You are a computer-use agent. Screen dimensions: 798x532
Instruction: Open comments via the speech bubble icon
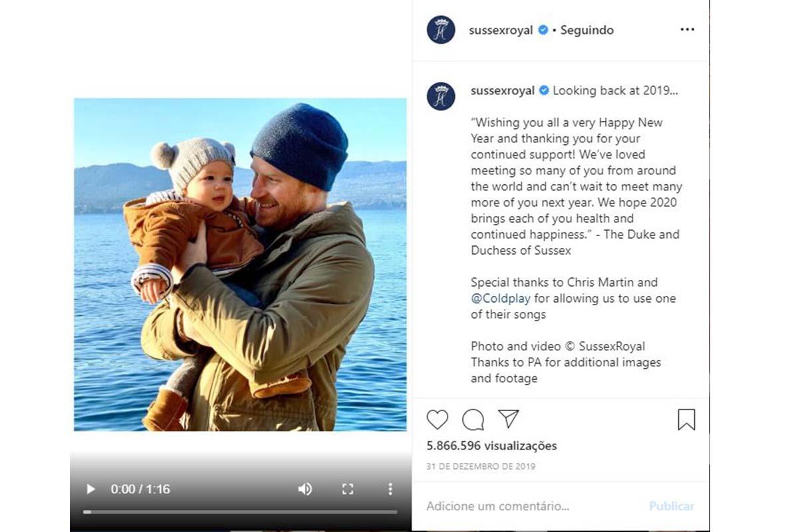tap(473, 420)
